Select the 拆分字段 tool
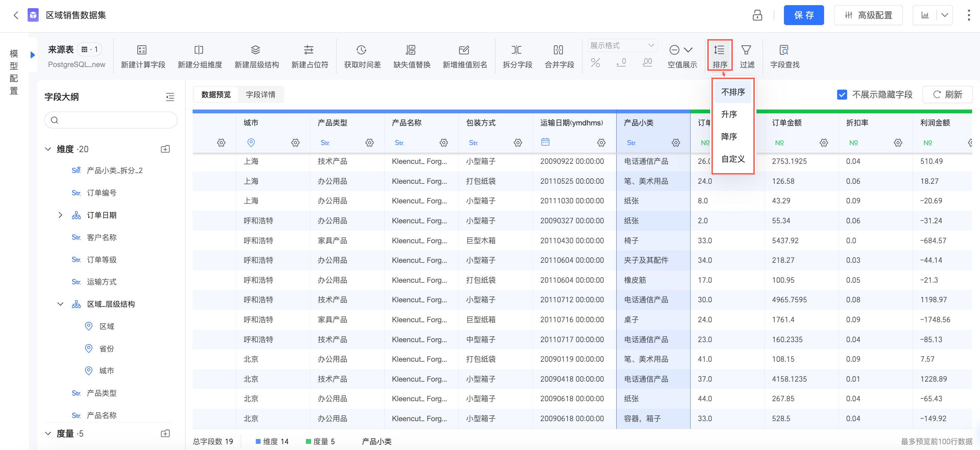Viewport: 980px width, 450px height. (x=516, y=50)
